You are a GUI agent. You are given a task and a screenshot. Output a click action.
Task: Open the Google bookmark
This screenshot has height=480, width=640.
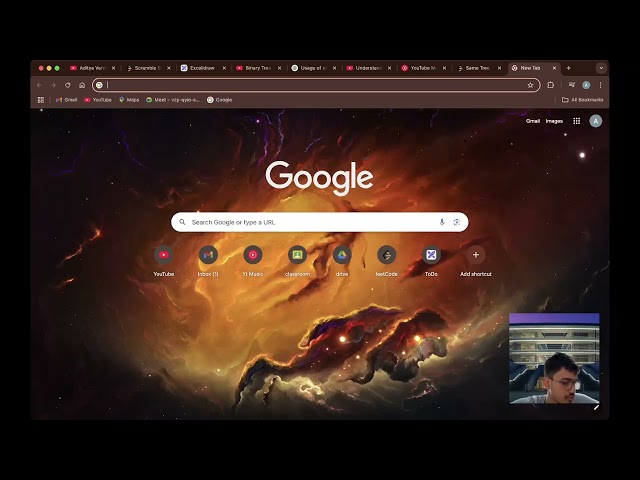[219, 100]
